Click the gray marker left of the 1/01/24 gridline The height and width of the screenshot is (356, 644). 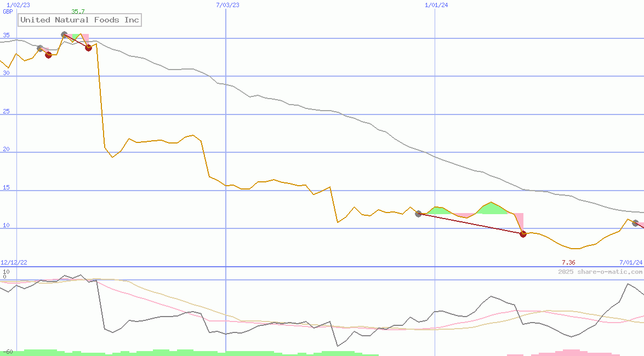pos(418,214)
